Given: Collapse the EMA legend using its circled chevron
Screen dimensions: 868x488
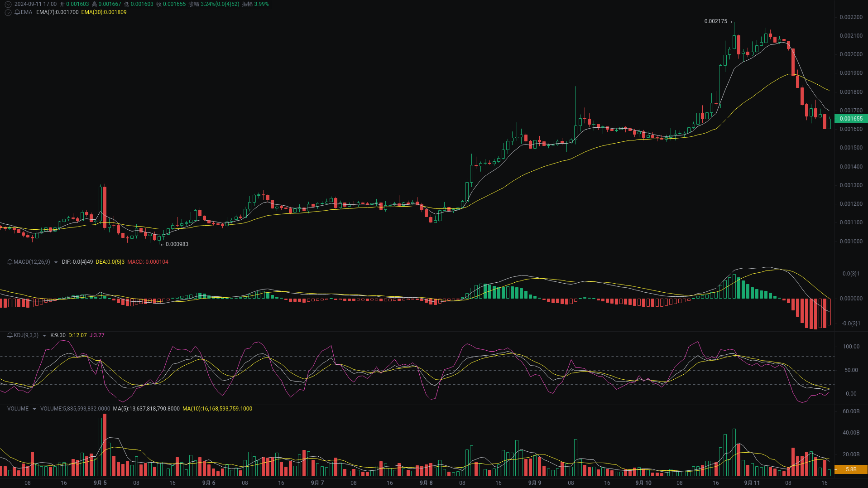Looking at the screenshot, I should click(8, 12).
